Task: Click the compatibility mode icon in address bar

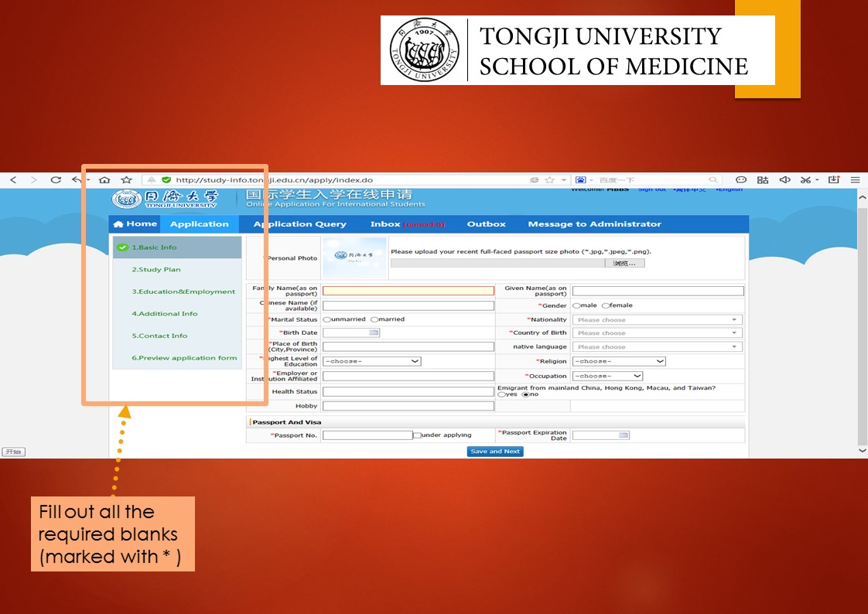Action: point(535,179)
